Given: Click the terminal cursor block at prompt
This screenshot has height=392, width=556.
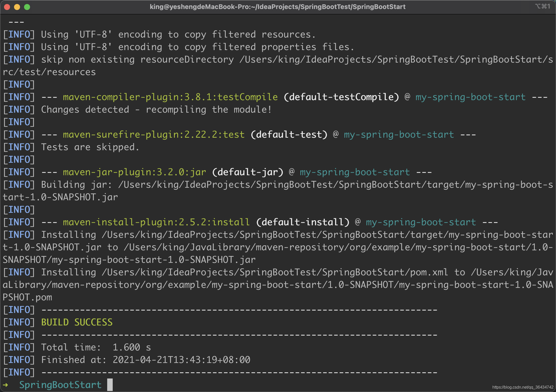Looking at the screenshot, I should point(110,385).
